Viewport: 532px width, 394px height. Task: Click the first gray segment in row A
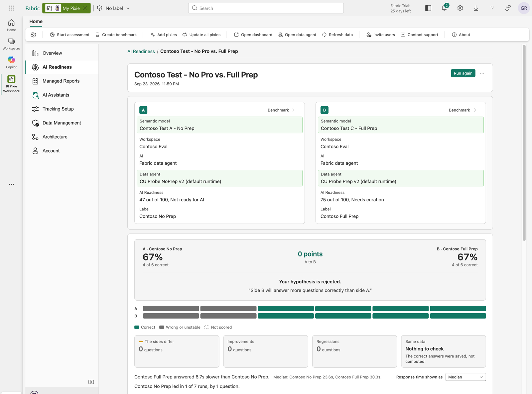(x=171, y=309)
